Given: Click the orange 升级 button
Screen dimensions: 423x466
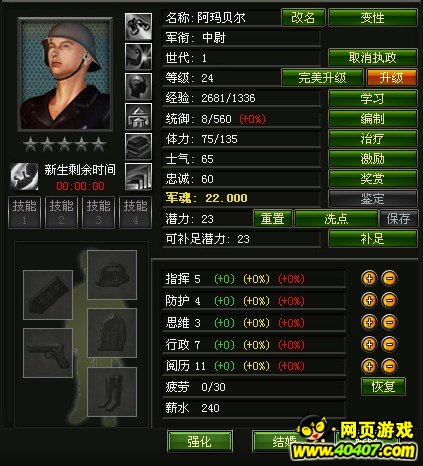Looking at the screenshot, I should (392, 78).
